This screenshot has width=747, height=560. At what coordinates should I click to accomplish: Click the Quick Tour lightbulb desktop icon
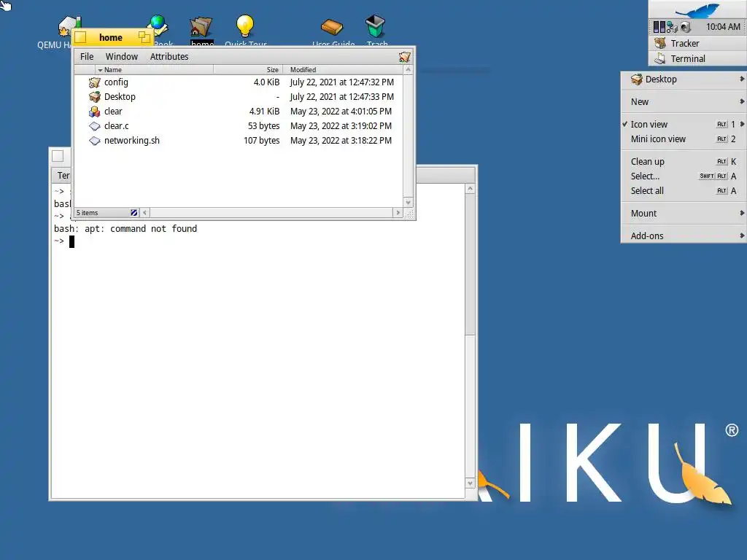pos(245,26)
